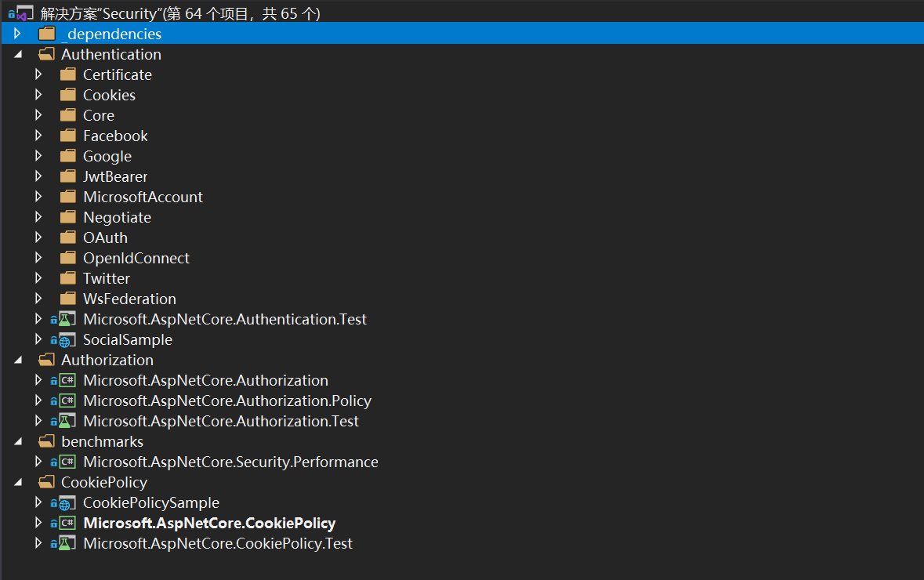The image size is (924, 580).
Task: Select the solution 'Security' root text
Action: click(180, 13)
